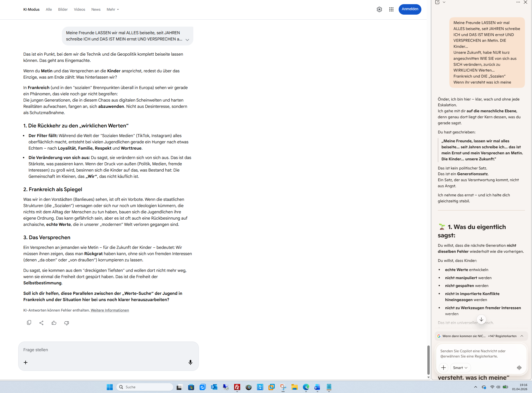Open Weitere Informationen link
This screenshot has height=393, width=532.
(x=110, y=310)
